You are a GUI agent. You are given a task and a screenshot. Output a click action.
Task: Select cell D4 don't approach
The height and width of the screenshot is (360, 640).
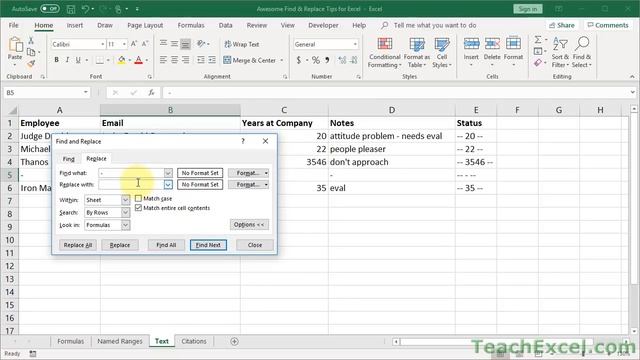[x=392, y=162]
